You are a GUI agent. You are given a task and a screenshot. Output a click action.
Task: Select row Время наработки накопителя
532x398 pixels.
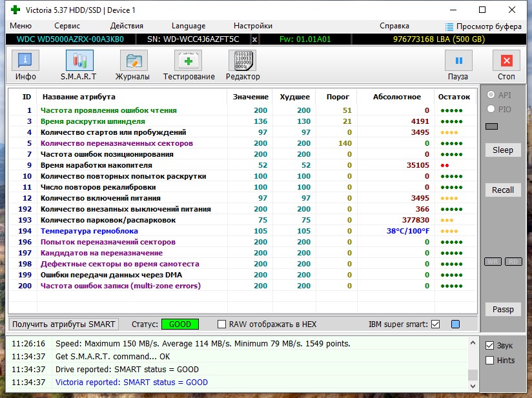point(243,165)
